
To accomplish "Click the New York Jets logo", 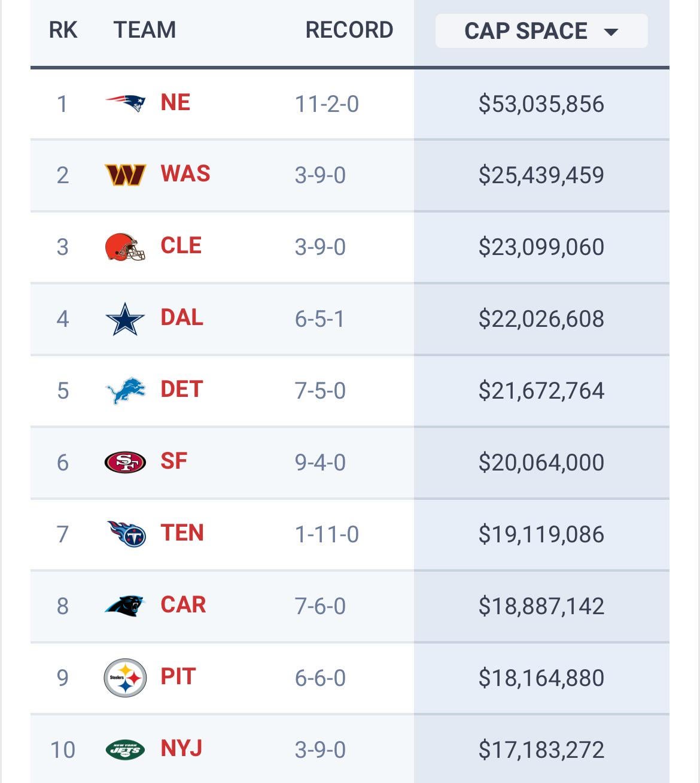I will point(125,749).
